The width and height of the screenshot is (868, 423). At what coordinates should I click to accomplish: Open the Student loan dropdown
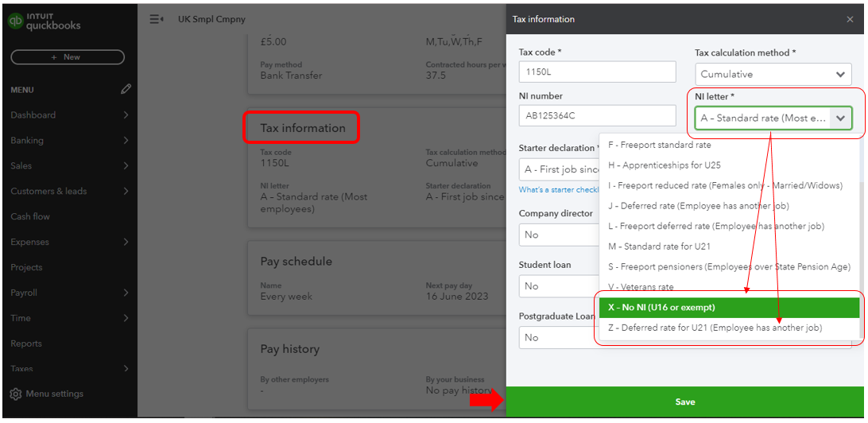point(558,286)
